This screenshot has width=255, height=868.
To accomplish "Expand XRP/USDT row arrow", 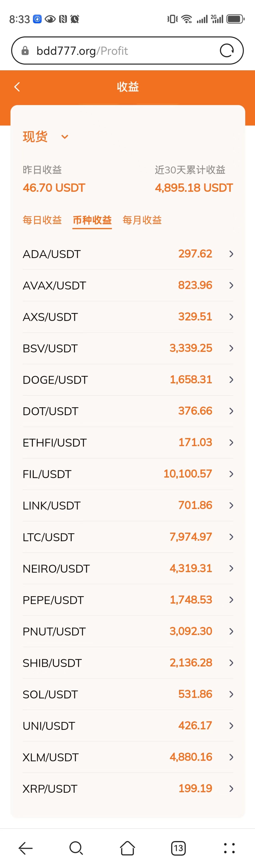I will [x=231, y=789].
